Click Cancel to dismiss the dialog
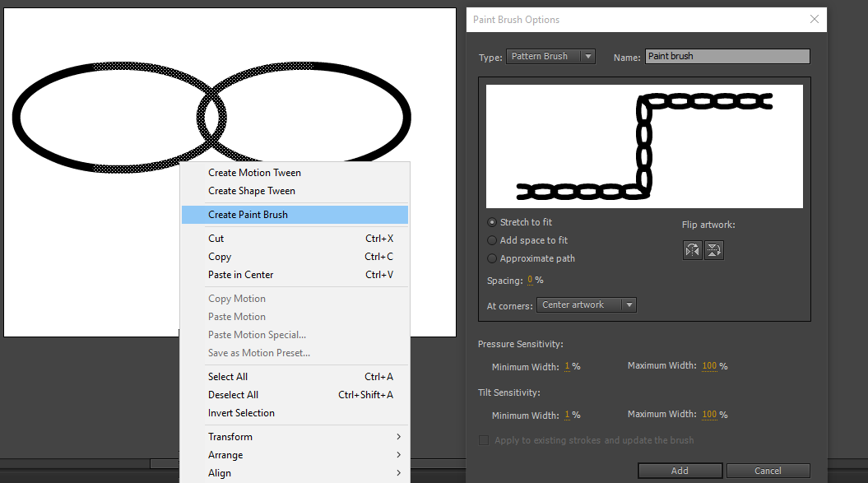The image size is (868, 483). coord(768,470)
